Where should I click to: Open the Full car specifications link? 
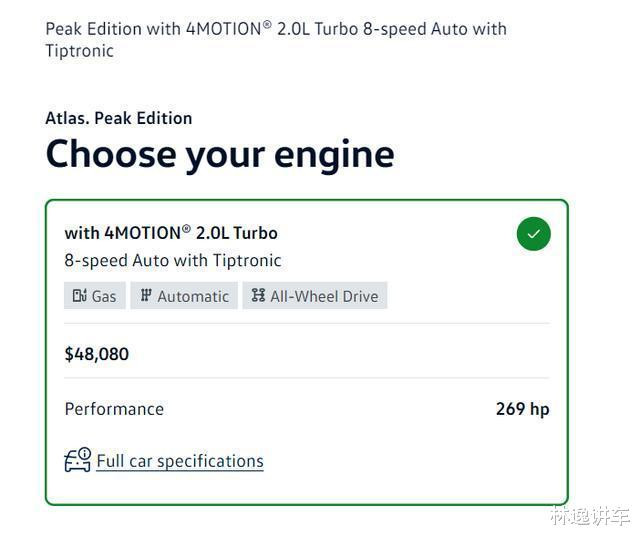[x=180, y=461]
